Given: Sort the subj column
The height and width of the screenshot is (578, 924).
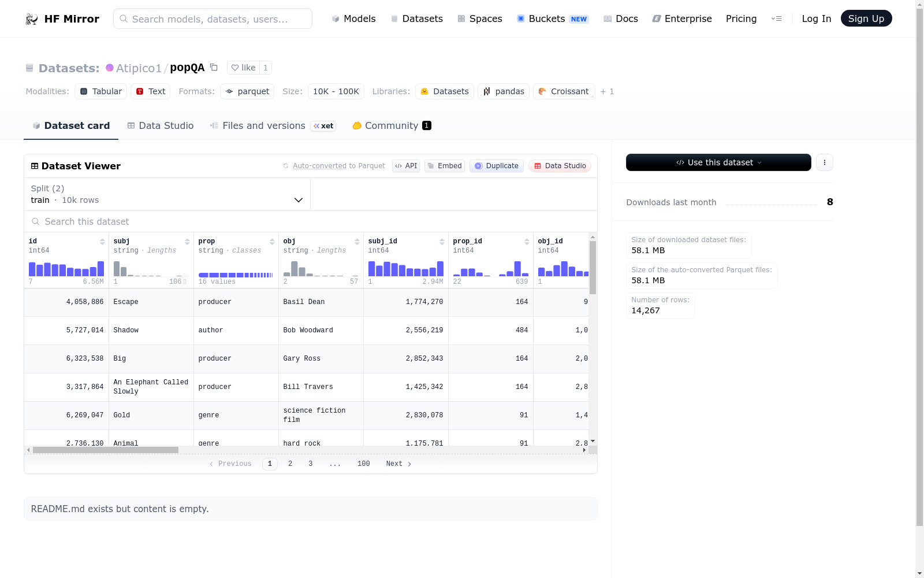Looking at the screenshot, I should 187,242.
